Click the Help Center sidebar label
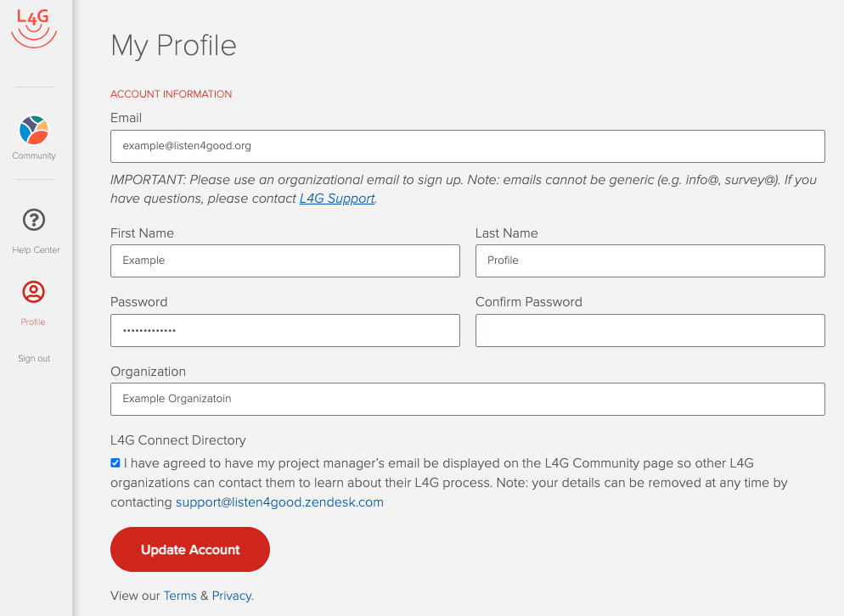Screen dimensions: 844x616 (35, 249)
